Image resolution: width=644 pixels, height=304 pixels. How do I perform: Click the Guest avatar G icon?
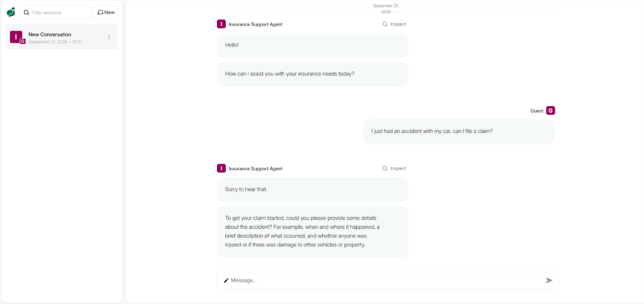[550, 111]
